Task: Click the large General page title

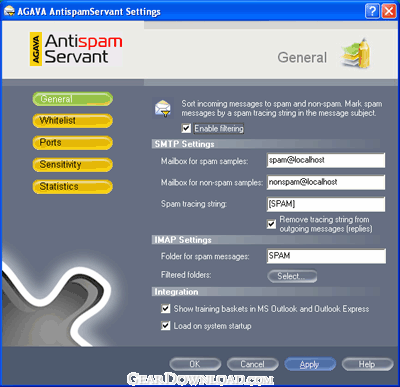Action: [302, 57]
